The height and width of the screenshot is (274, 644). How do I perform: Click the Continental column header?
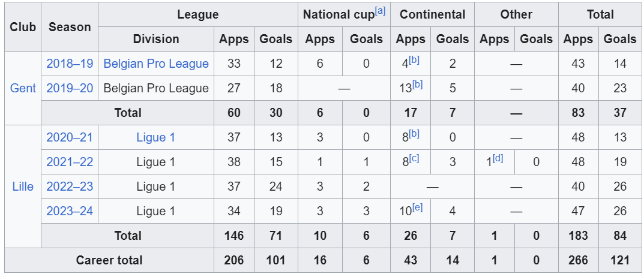[x=432, y=14]
